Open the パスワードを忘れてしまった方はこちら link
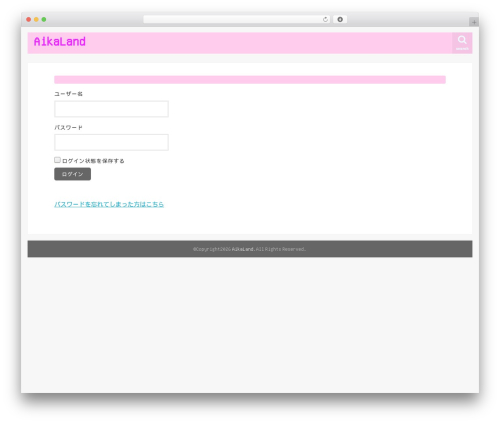The height and width of the screenshot is (423, 500). (x=109, y=204)
